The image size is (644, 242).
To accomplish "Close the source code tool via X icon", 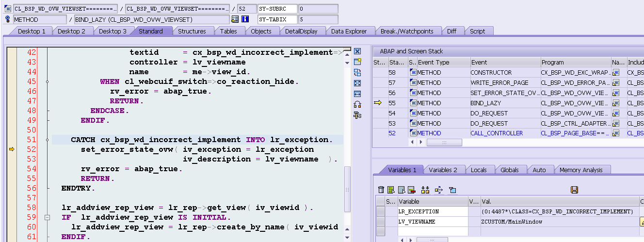I will pyautogui.click(x=357, y=51).
